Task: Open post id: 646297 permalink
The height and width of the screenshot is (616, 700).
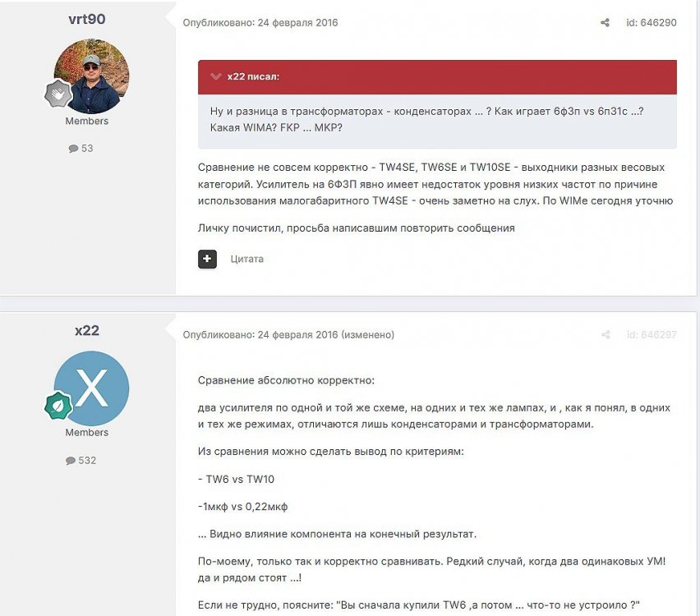Action: [652, 334]
